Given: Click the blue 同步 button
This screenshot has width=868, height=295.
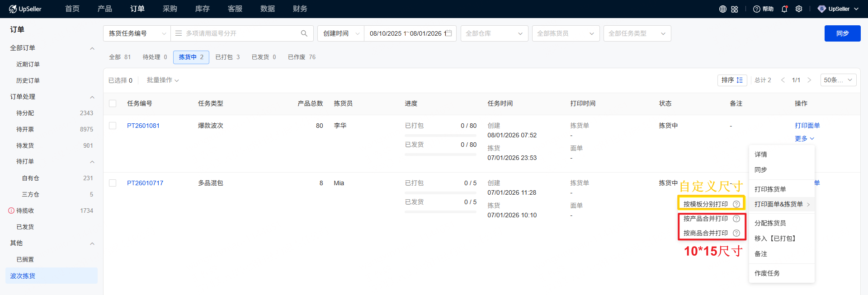Looking at the screenshot, I should coord(842,33).
